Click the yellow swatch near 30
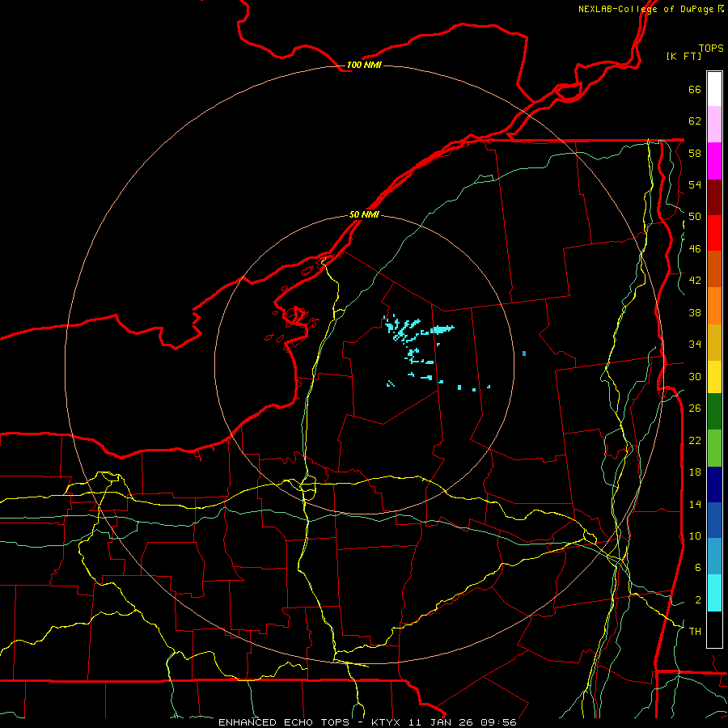This screenshot has width=728, height=728. tap(714, 377)
